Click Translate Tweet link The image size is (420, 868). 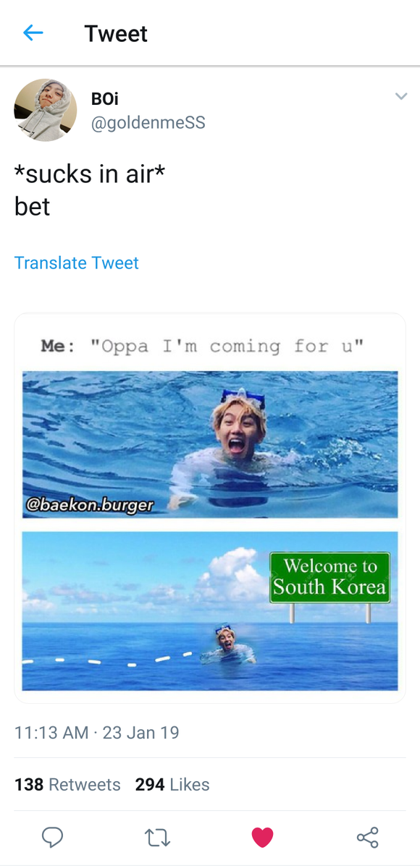77,263
